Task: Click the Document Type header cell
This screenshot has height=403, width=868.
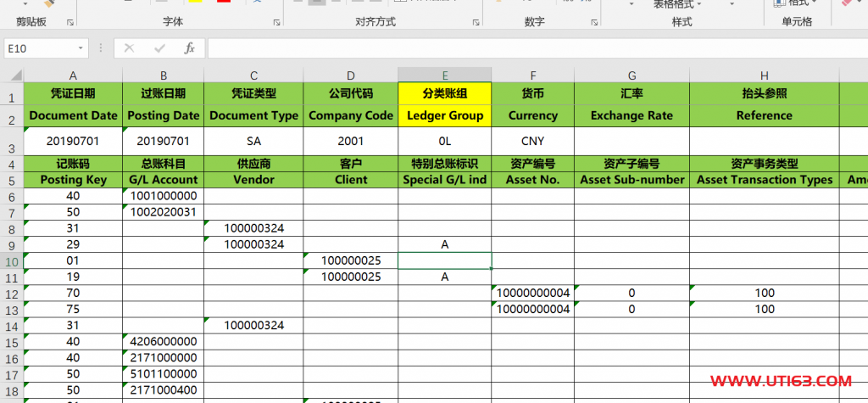Action: (x=253, y=116)
